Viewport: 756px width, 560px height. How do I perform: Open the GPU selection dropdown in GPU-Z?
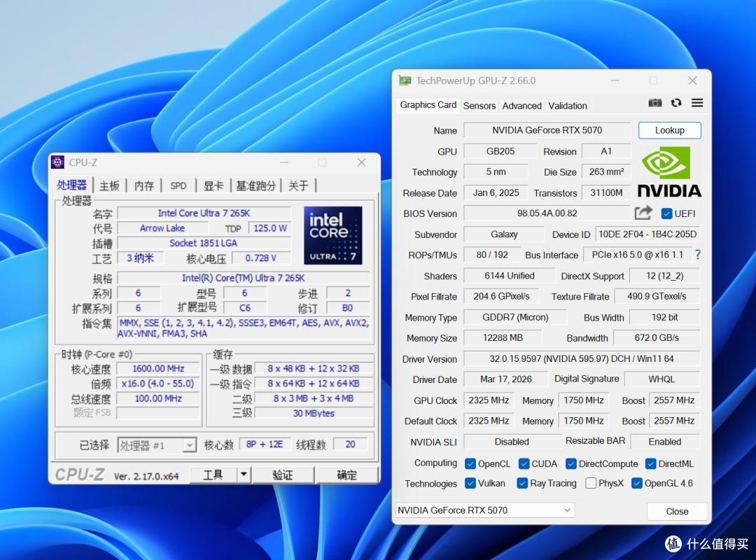coord(485,510)
